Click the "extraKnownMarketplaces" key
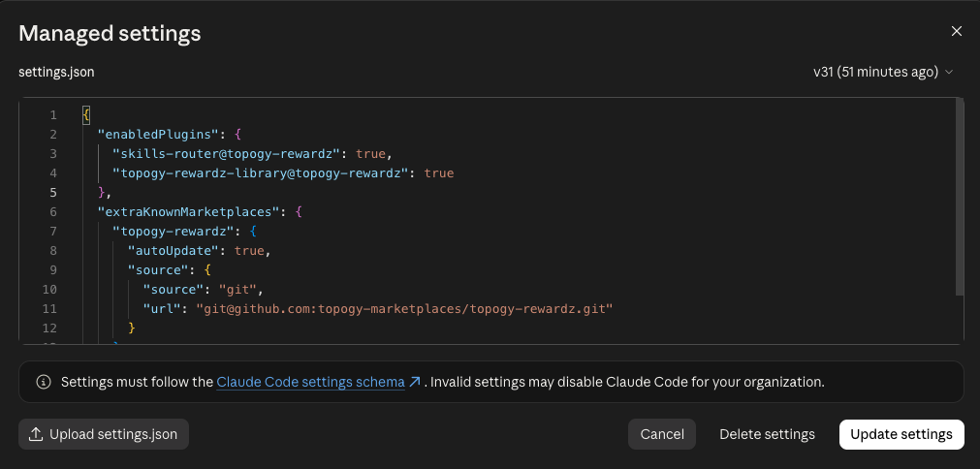The image size is (980, 469). [188, 211]
